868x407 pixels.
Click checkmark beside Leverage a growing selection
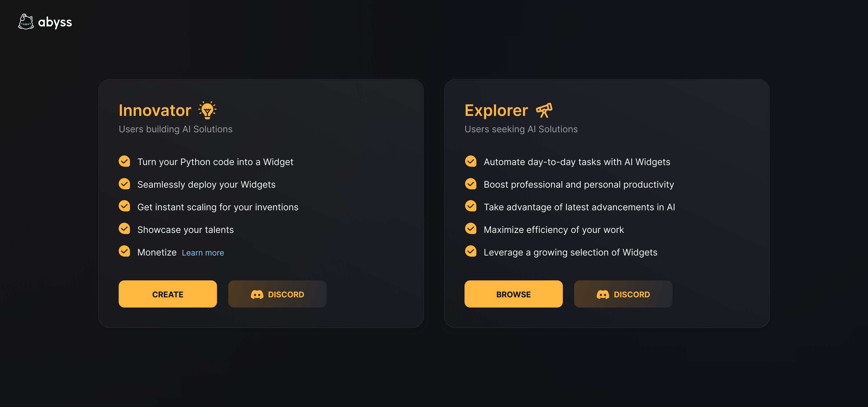pyautogui.click(x=471, y=251)
